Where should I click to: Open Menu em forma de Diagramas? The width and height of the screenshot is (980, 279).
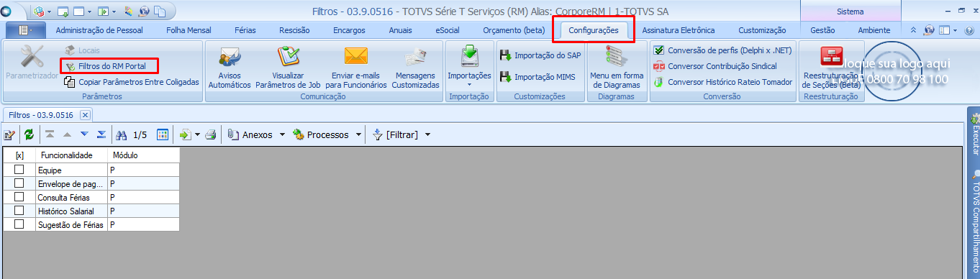617,68
